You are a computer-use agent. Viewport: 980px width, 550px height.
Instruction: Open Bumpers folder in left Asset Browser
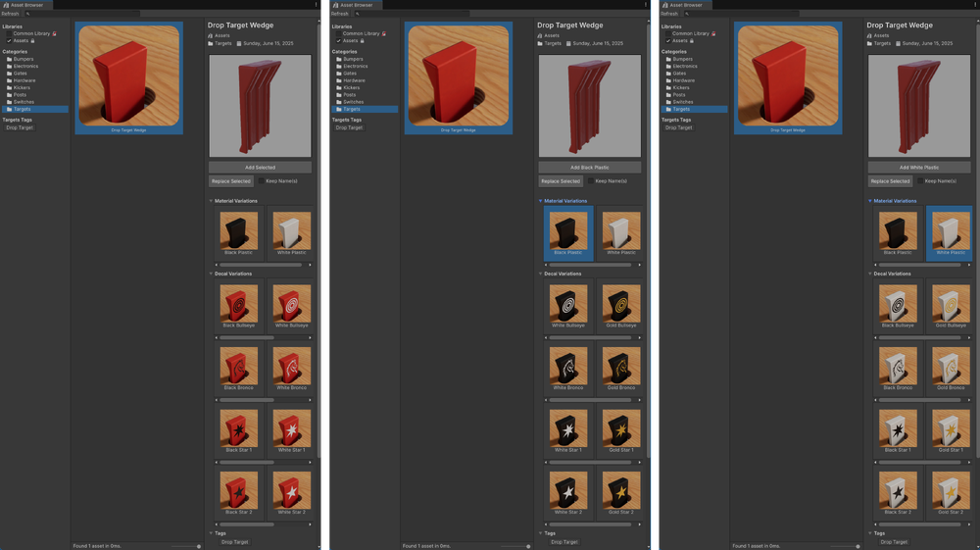(x=24, y=59)
